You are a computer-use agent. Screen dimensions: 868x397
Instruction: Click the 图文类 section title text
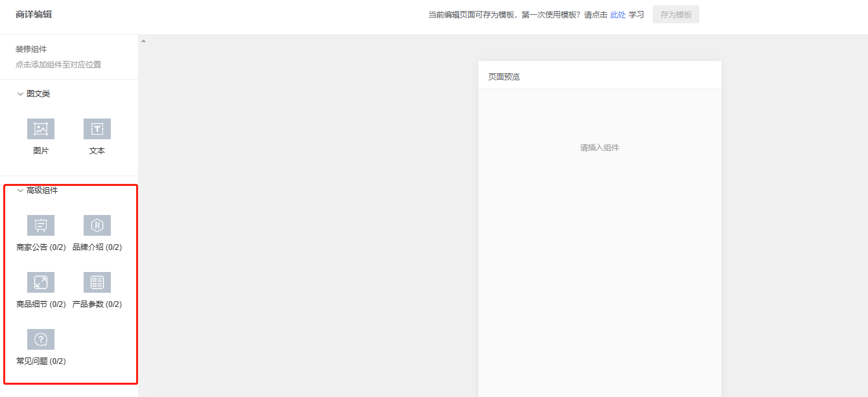[38, 94]
